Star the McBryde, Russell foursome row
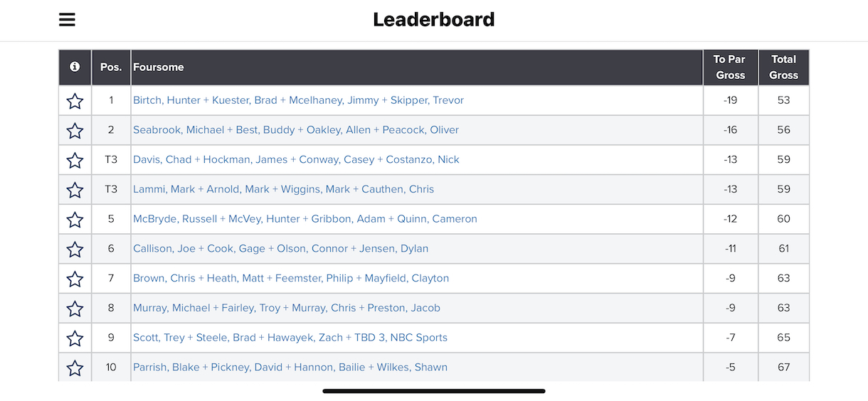Image resolution: width=868 pixels, height=401 pixels. click(x=75, y=220)
